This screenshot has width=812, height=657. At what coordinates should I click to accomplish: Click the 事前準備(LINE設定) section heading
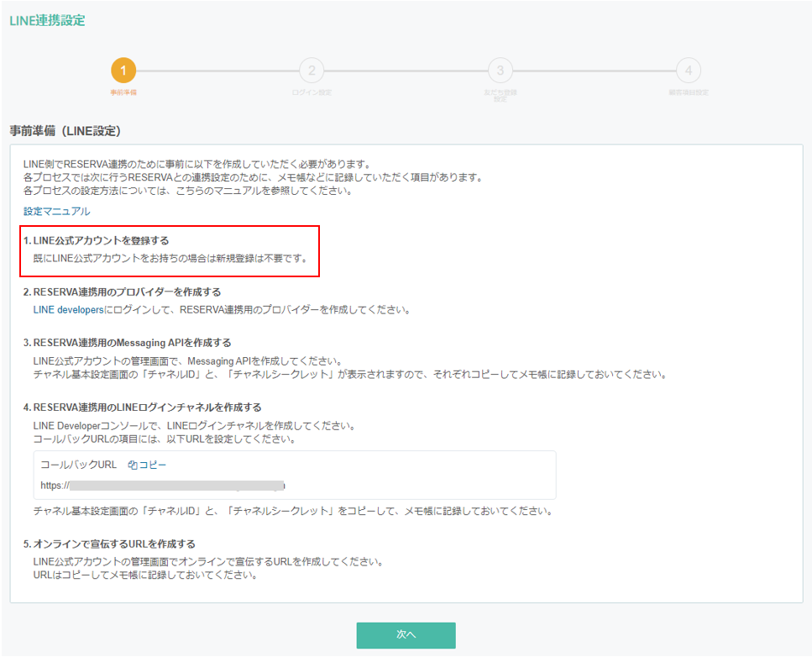[x=65, y=131]
